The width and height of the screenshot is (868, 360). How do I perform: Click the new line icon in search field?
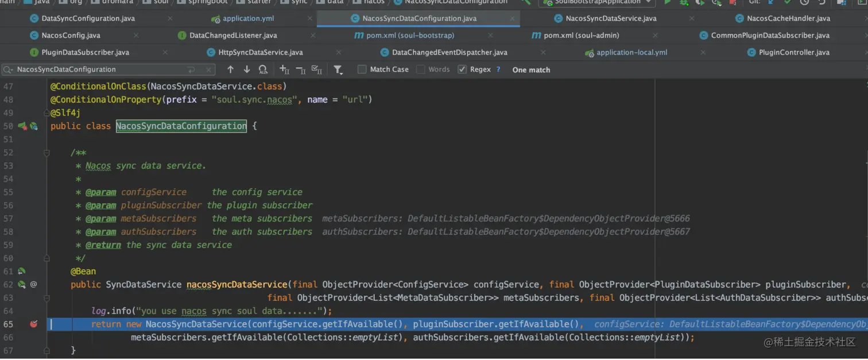pos(191,69)
